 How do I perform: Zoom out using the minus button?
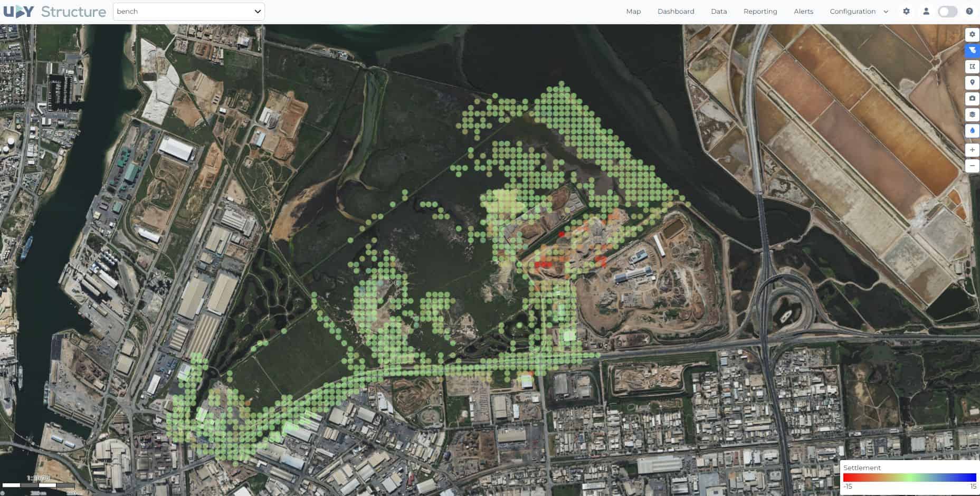pyautogui.click(x=972, y=166)
